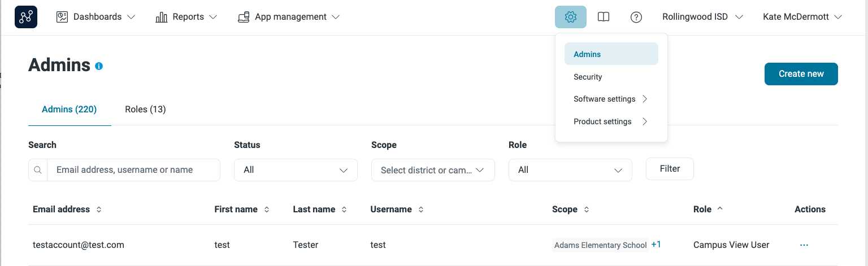Click testaccount@test.com email cell
Image resolution: width=868 pixels, height=266 pixels.
(79, 245)
